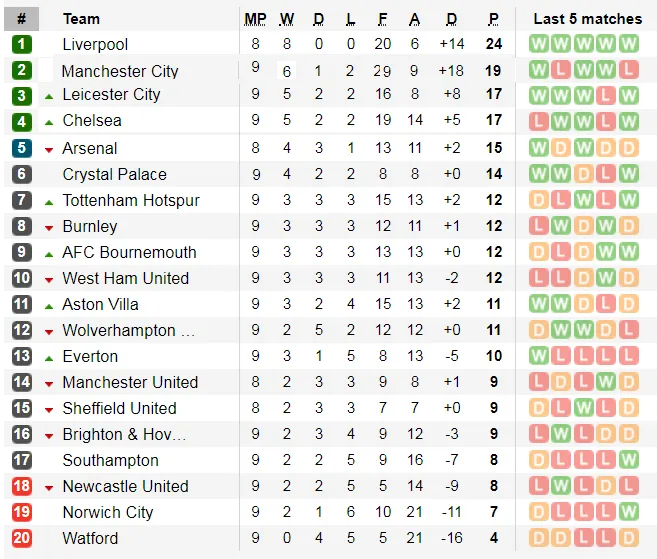Click the red down arrow beside Sheffield United
Screen dimensions: 657x559
point(49,409)
